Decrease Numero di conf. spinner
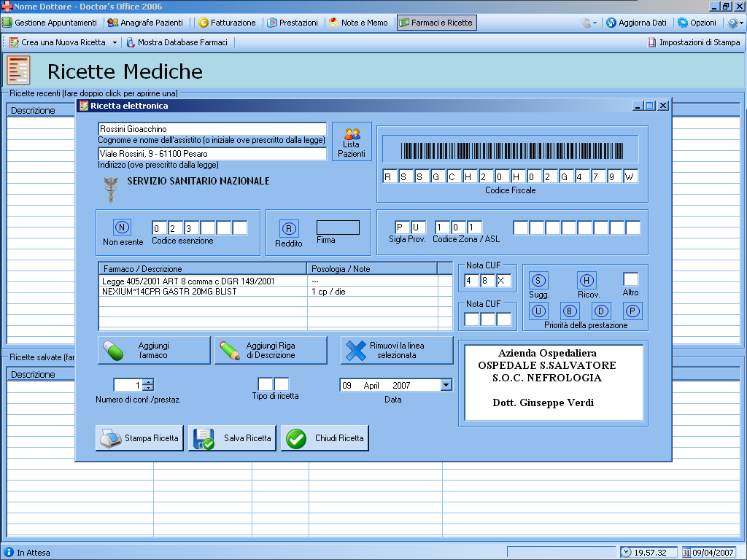This screenshot has width=747, height=560. pos(149,388)
